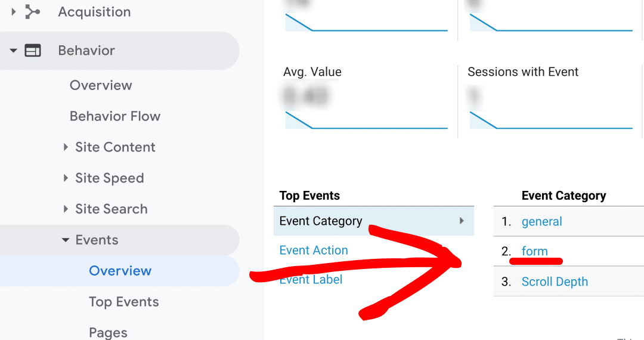The image size is (644, 340).
Task: Click the Acquisition branching icon
Action: pos(32,12)
